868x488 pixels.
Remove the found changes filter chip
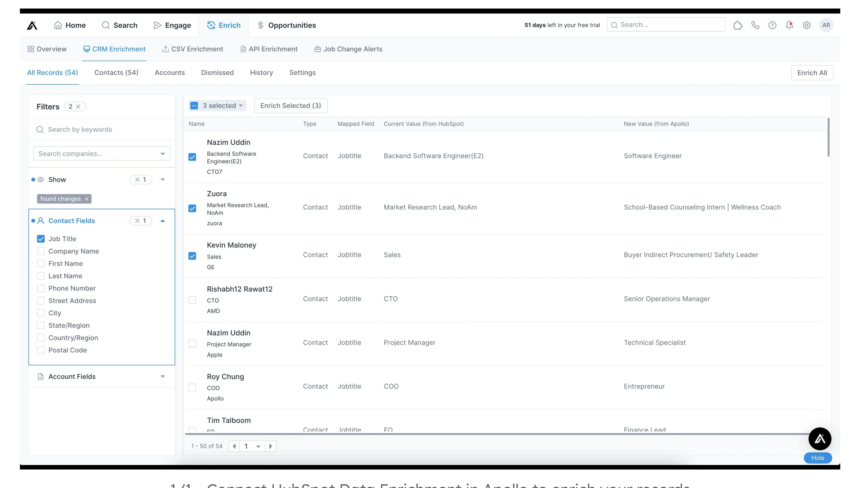click(x=86, y=199)
